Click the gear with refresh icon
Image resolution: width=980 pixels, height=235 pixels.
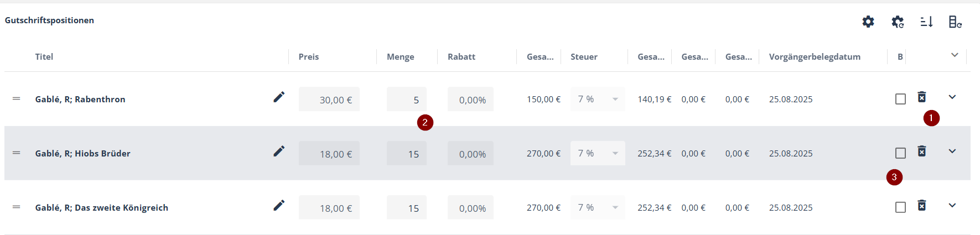coord(898,22)
